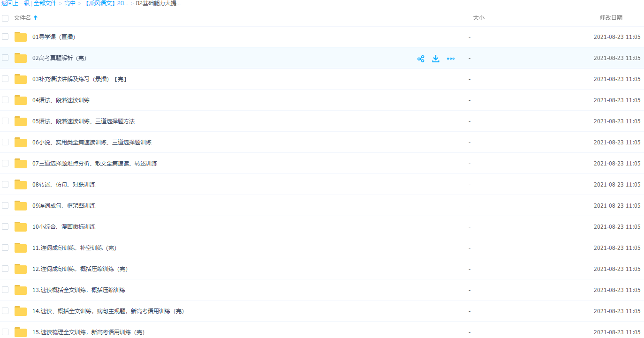Sort the list by 修改日期 column
This screenshot has width=644, height=338.
click(611, 18)
